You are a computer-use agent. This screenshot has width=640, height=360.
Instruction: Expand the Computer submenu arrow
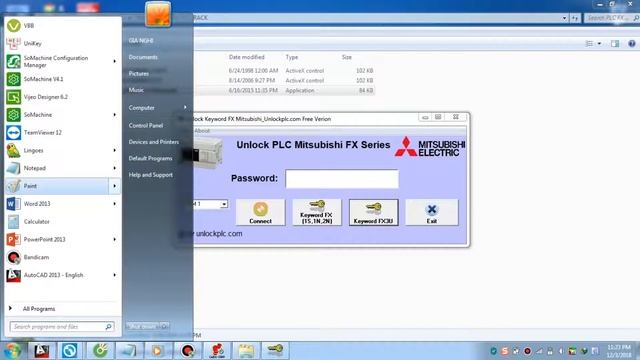(185, 107)
